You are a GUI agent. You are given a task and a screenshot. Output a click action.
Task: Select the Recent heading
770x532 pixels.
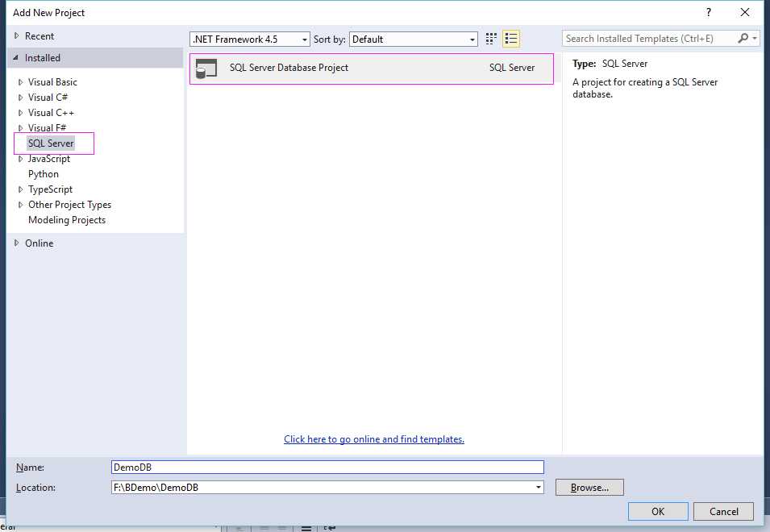coord(40,35)
